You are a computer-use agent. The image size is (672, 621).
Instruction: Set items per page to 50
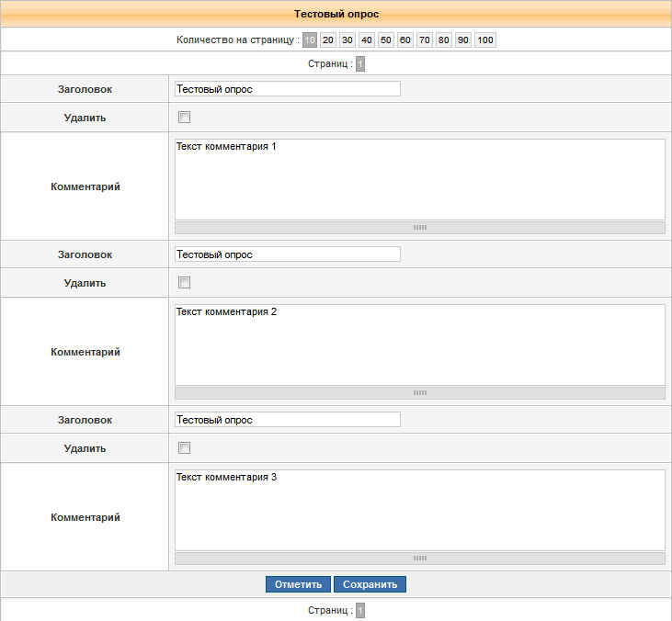pos(385,40)
